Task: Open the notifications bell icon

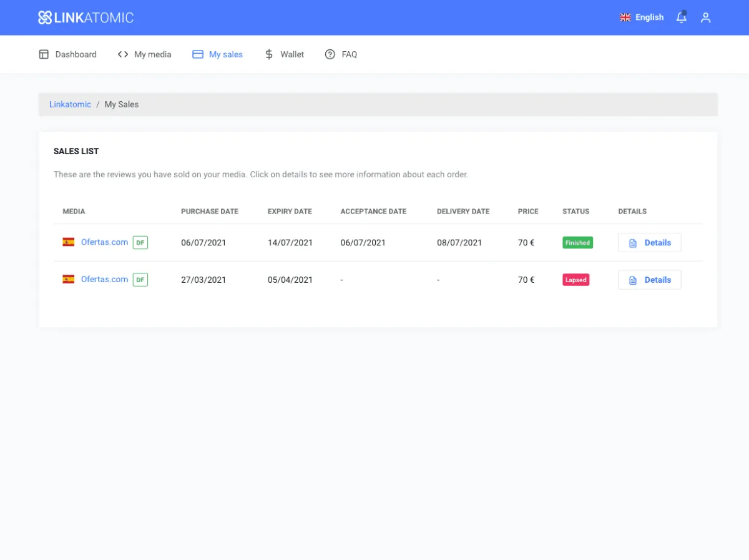Action: [x=681, y=17]
